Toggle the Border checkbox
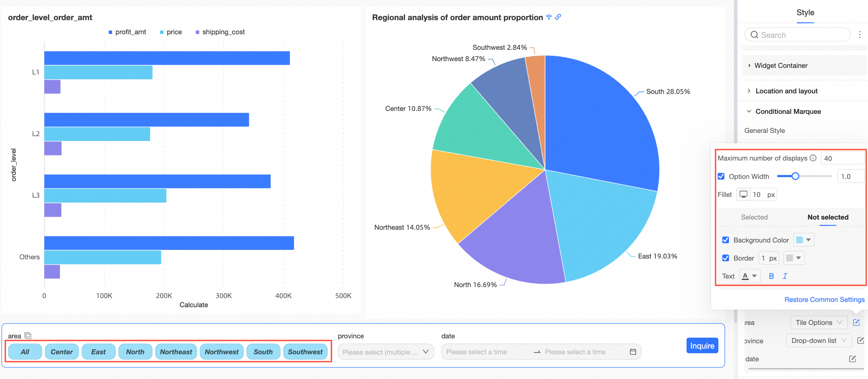 pyautogui.click(x=726, y=258)
